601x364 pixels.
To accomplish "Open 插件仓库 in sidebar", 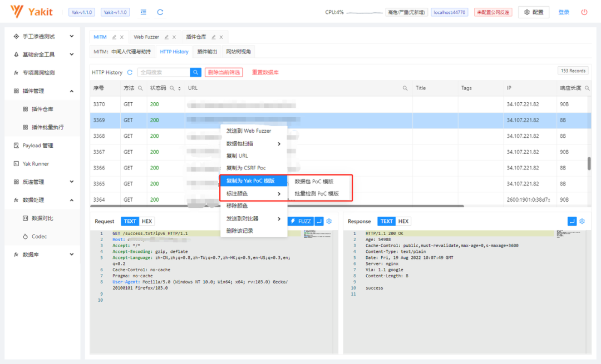I will [x=42, y=109].
